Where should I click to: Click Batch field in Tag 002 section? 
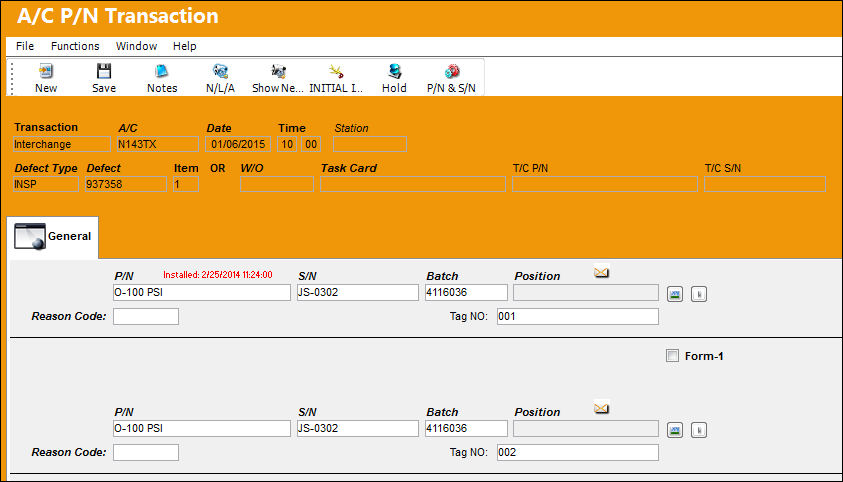point(466,428)
